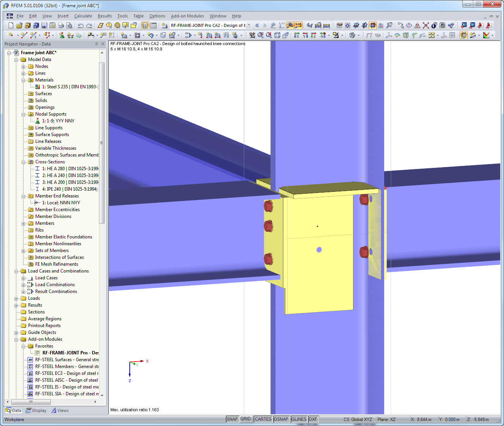Open a new model with the New icon
Screen dimensions: 504x426
11,25
